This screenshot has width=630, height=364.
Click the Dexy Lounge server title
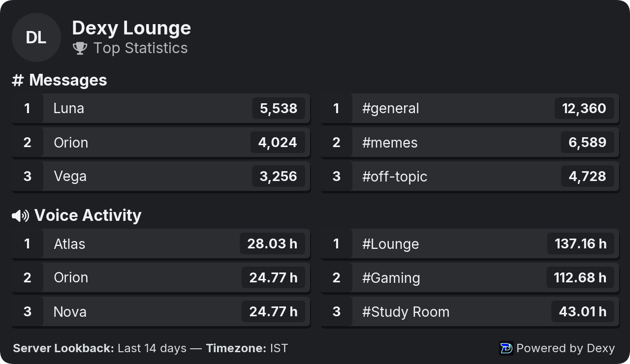click(131, 28)
